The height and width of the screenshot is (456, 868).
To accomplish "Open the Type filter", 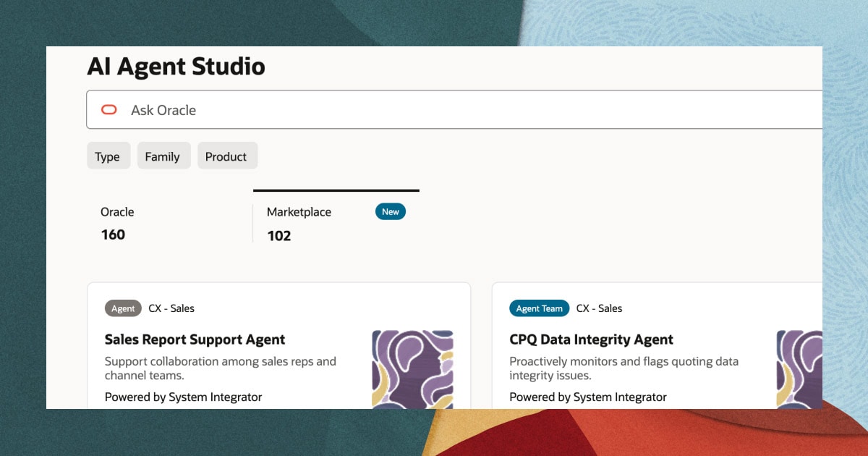I will click(108, 156).
